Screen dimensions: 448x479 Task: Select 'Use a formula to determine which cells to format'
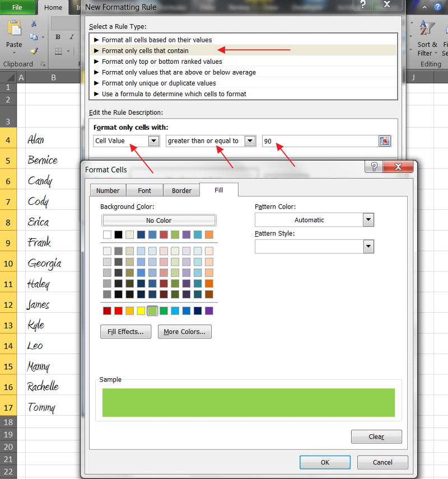point(244,94)
